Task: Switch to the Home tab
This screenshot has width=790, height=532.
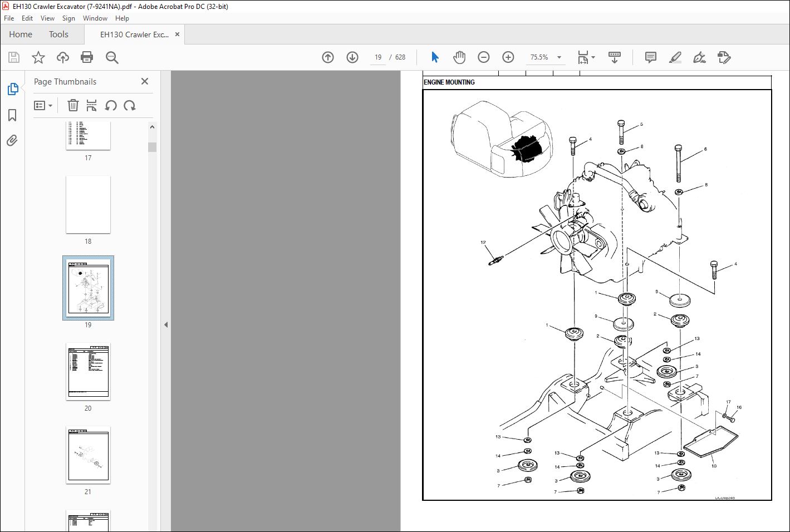Action: pos(21,35)
